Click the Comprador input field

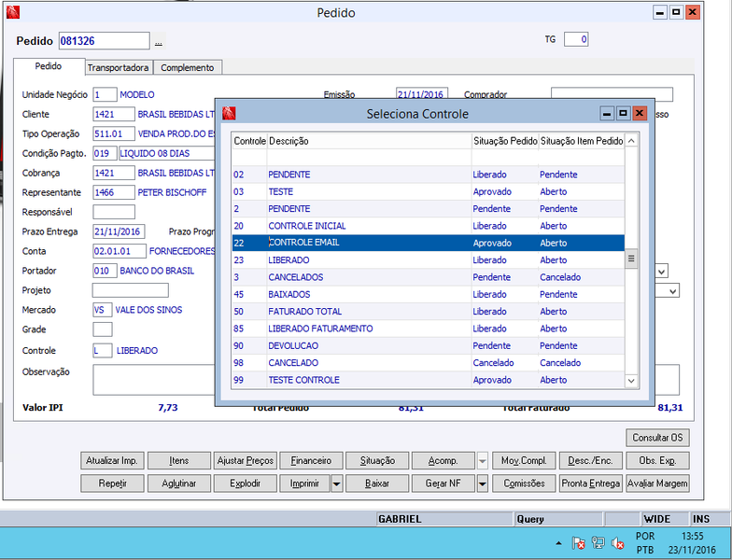(x=612, y=94)
